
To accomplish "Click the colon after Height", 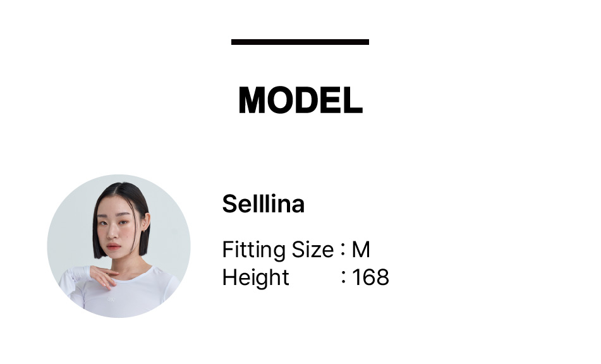I will (x=343, y=277).
